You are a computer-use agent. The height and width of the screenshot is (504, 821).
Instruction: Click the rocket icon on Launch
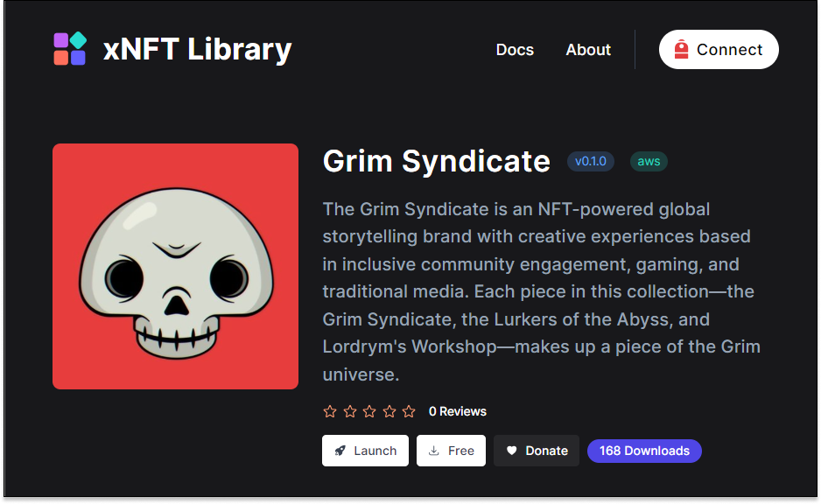340,451
